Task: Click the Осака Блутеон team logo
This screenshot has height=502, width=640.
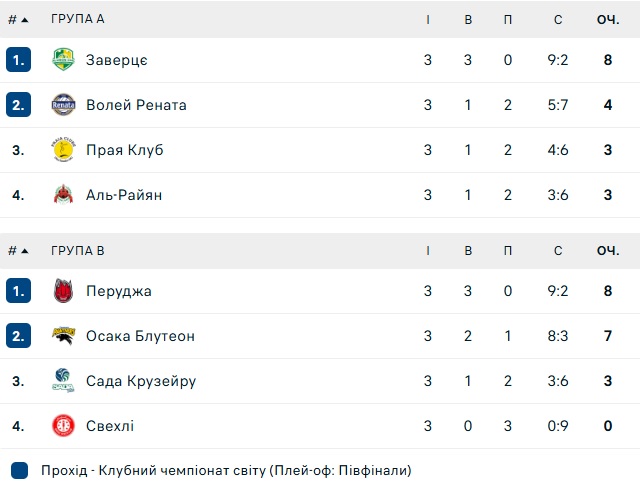Action: pos(63,336)
